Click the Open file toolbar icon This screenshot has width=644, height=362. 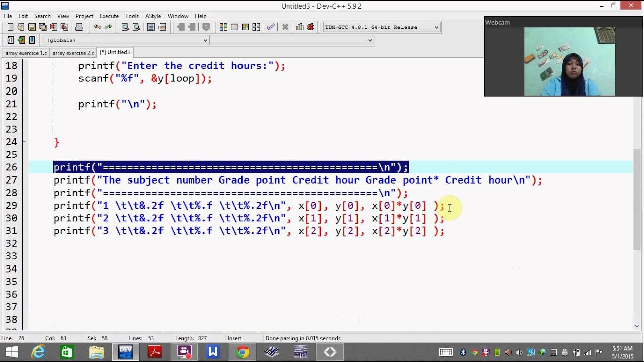point(21,27)
